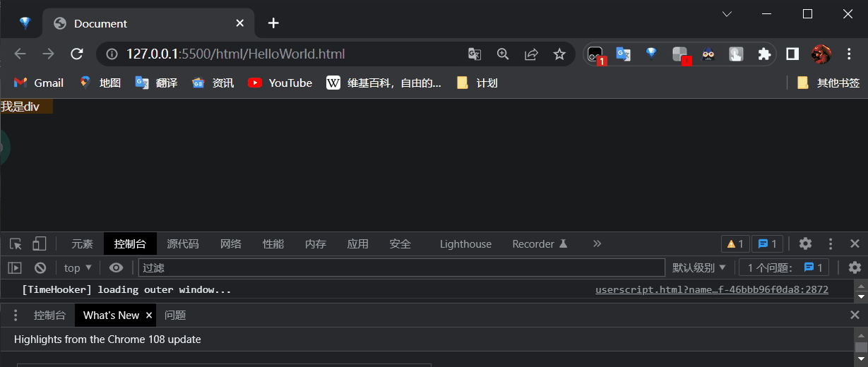Viewport: 868px width, 367px height.
Task: Open the 计划 bookmarks folder
Action: pos(477,83)
